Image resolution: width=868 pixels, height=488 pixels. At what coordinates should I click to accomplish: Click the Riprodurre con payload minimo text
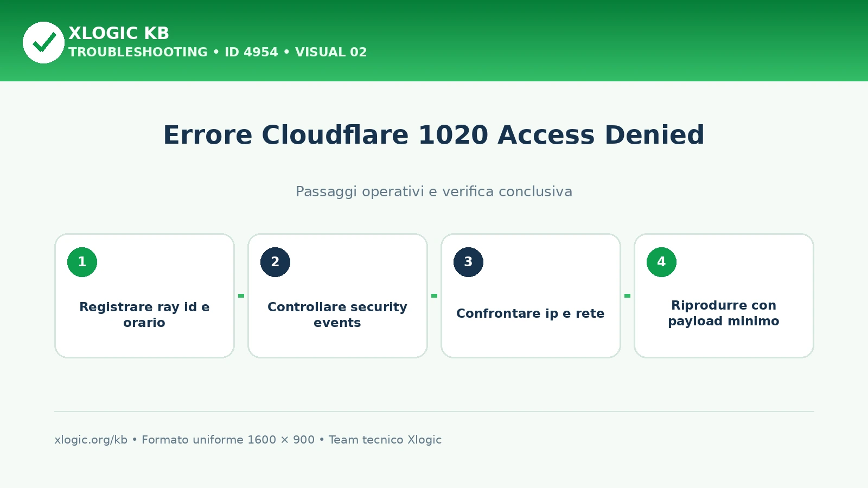[724, 313]
